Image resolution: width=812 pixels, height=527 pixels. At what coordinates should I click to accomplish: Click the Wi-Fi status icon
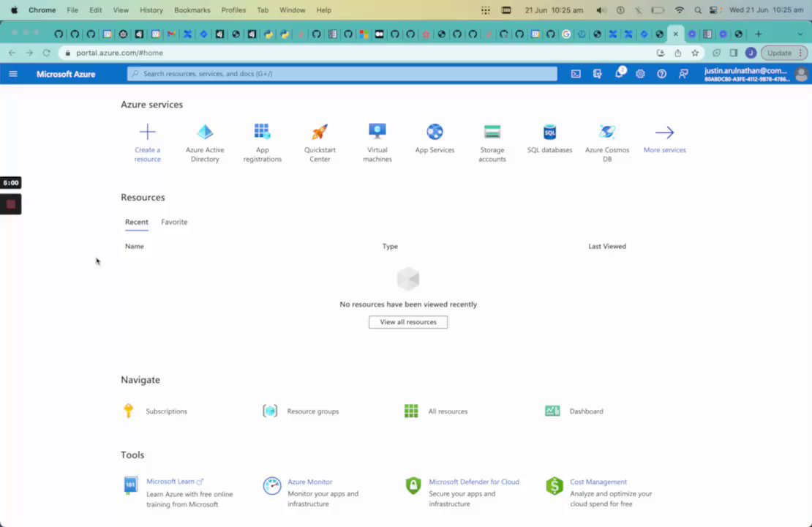point(680,10)
